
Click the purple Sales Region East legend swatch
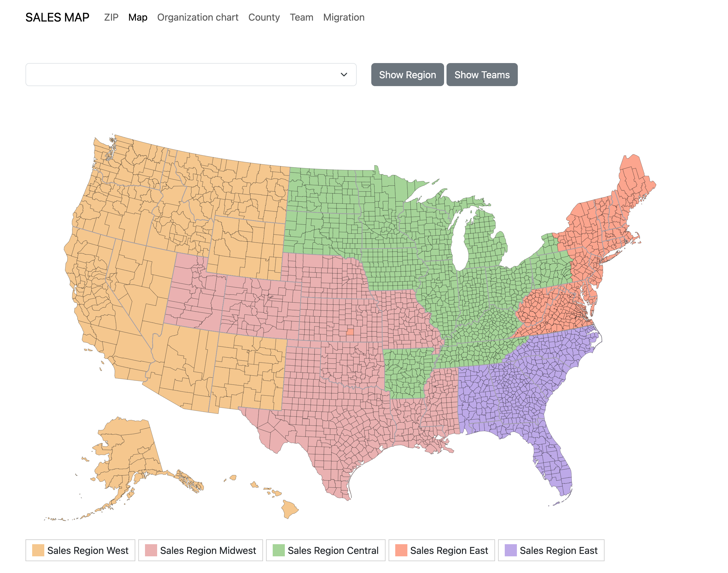click(x=511, y=551)
